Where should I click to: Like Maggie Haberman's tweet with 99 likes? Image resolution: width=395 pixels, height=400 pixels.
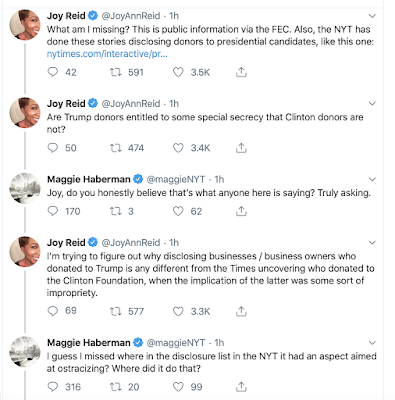point(178,387)
